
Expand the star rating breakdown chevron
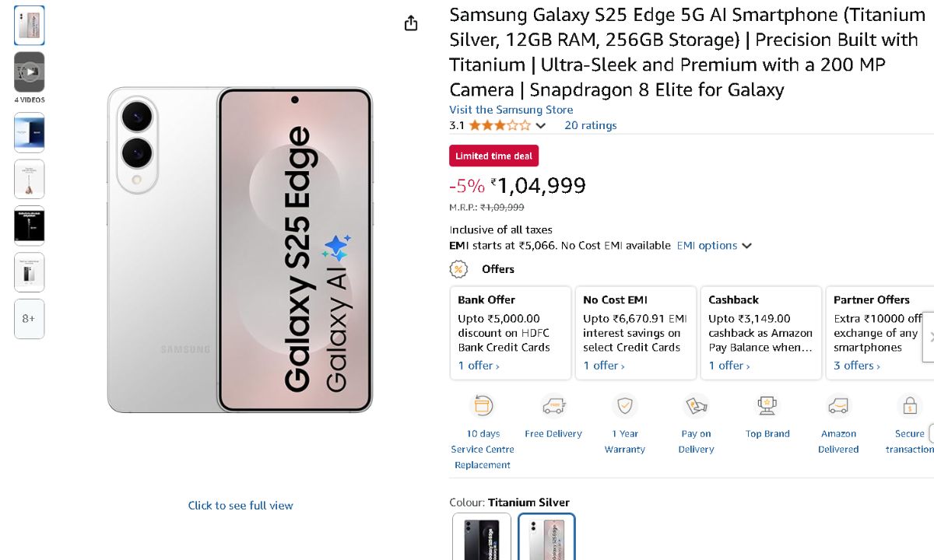click(x=541, y=126)
